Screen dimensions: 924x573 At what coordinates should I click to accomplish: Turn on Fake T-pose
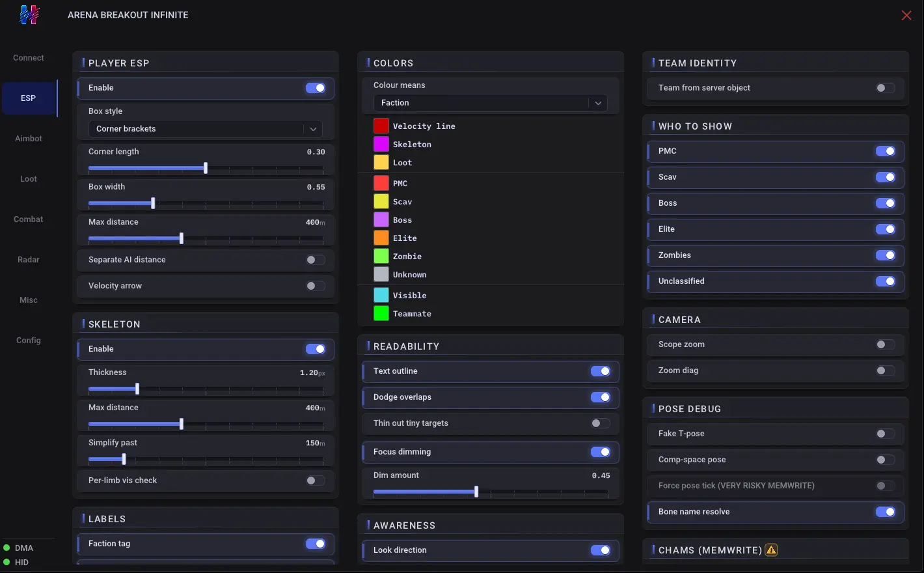point(886,434)
